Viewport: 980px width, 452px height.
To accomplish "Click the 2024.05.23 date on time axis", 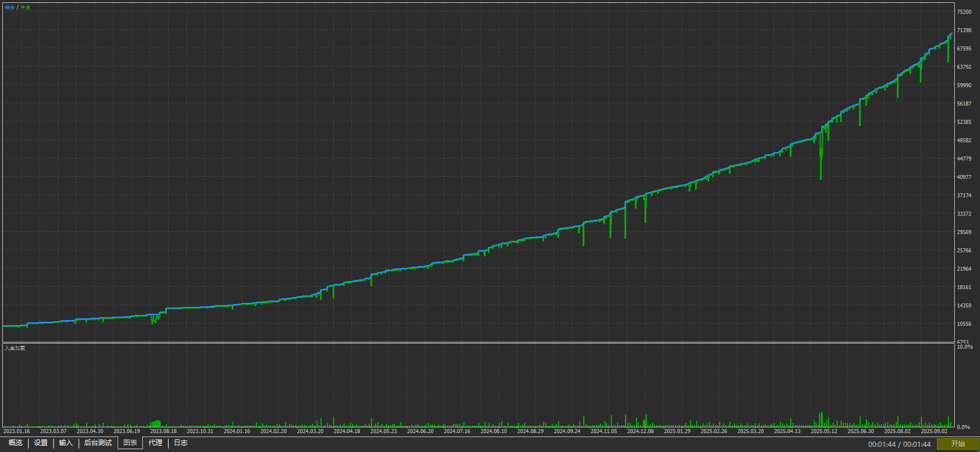I will (x=383, y=431).
